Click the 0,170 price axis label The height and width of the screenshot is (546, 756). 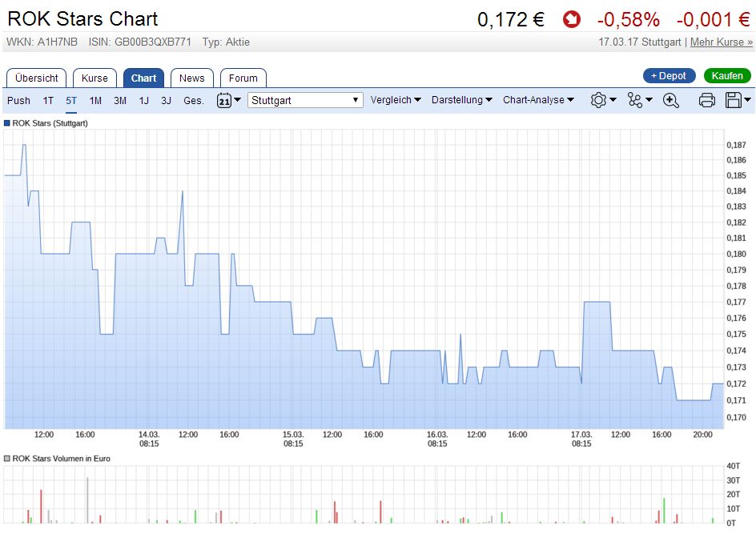pyautogui.click(x=736, y=417)
